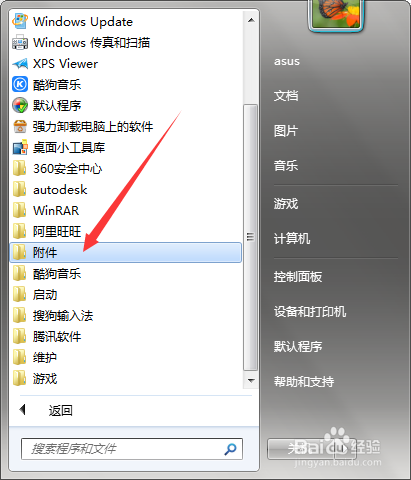Image resolution: width=411 pixels, height=480 pixels.
Task: Open 桌面小工具库 gadget icon
Action: pyautogui.click(x=20, y=147)
